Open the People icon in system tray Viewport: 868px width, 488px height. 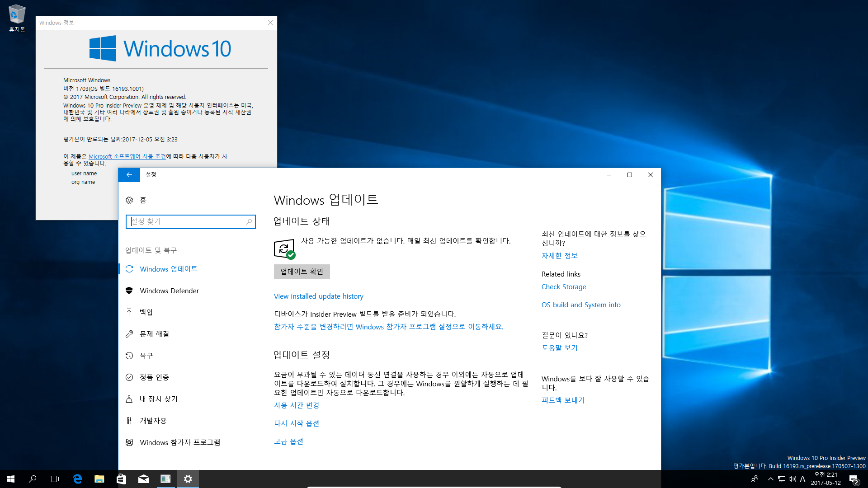coord(754,479)
